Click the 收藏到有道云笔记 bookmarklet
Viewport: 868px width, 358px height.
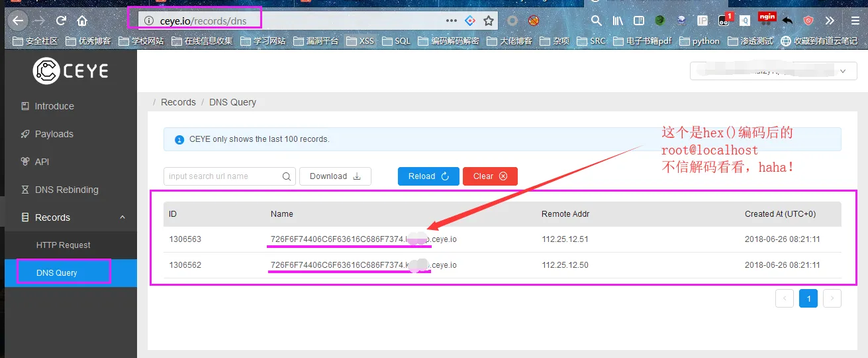click(x=819, y=40)
